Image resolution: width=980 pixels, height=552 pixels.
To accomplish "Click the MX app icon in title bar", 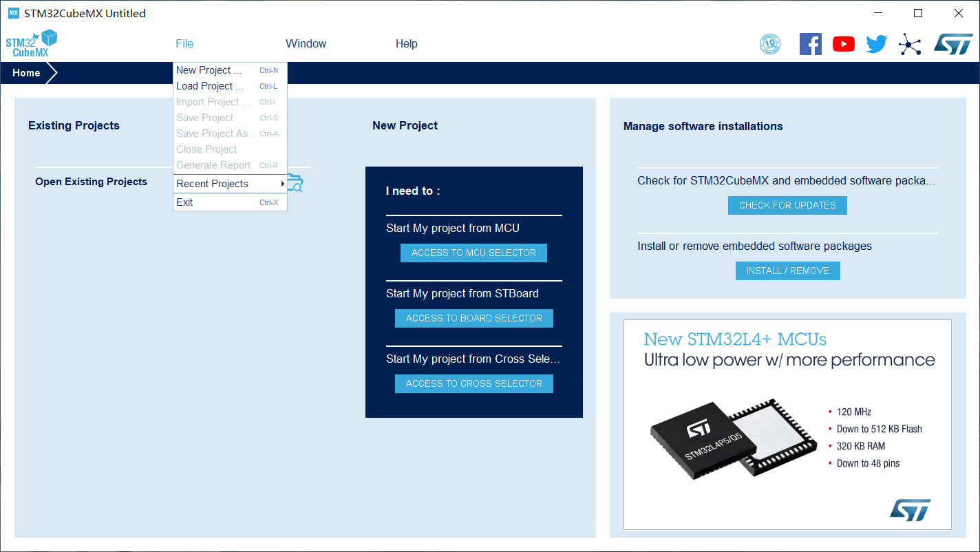I will coord(13,13).
